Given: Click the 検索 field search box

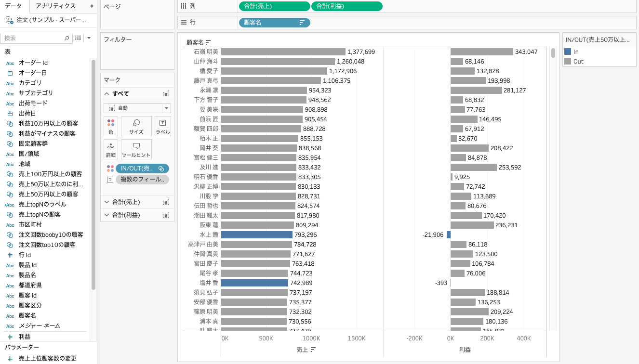Looking at the screenshot, I should [37, 38].
